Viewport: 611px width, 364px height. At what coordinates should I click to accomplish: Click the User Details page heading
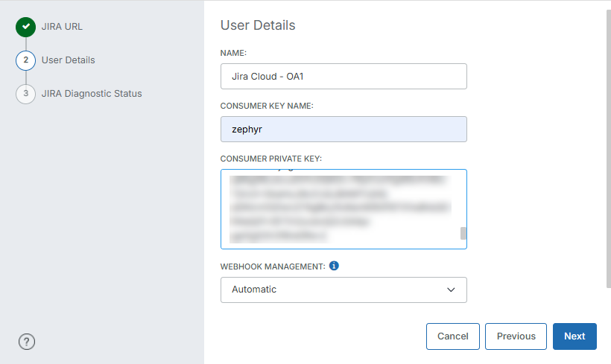point(258,25)
